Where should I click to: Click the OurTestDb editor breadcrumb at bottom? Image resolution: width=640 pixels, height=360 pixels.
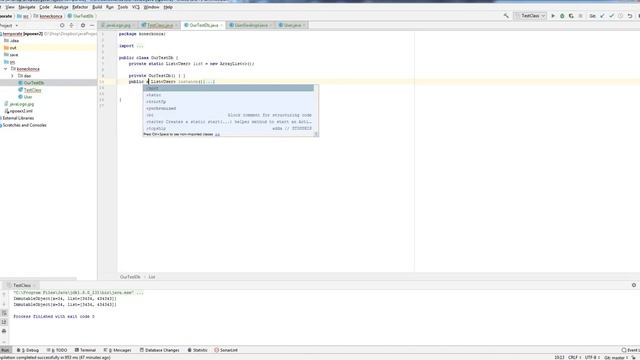pyautogui.click(x=130, y=277)
